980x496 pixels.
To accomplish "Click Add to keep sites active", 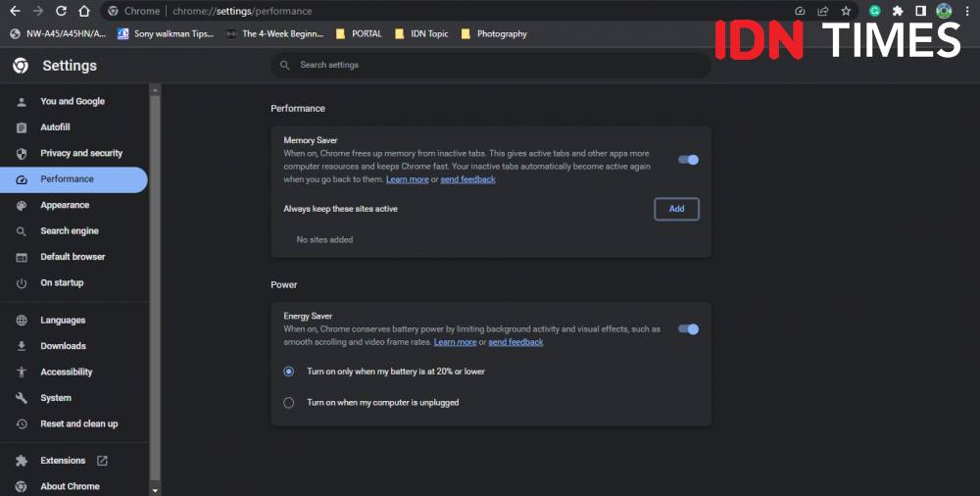I will 676,209.
